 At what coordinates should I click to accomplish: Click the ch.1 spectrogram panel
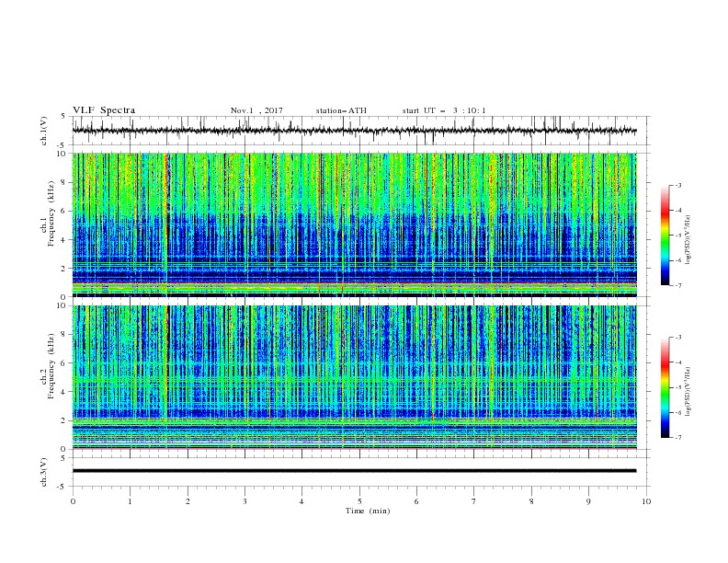[x=354, y=224]
